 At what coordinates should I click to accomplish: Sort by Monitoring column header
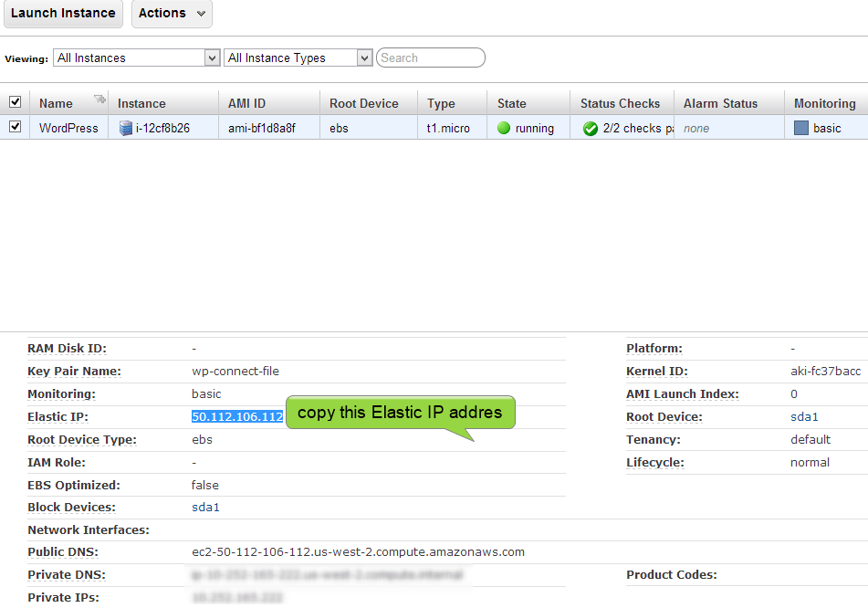(x=824, y=103)
